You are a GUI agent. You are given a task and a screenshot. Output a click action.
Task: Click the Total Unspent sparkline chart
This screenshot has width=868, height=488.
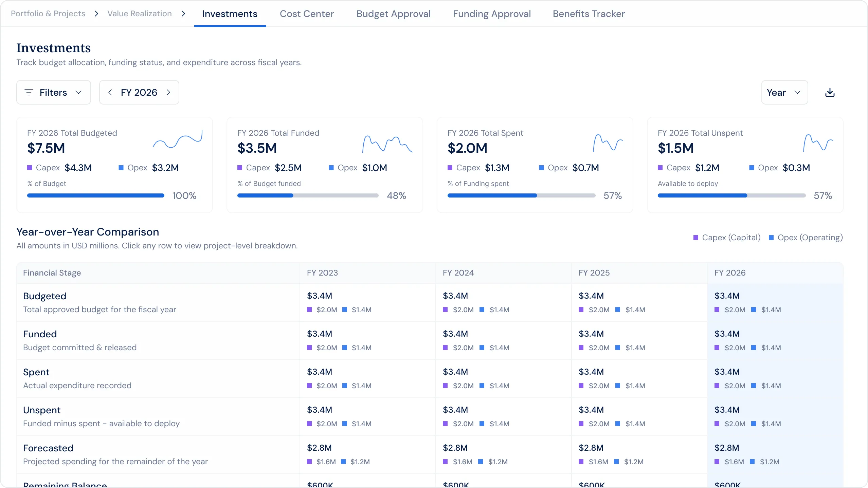[x=818, y=143]
